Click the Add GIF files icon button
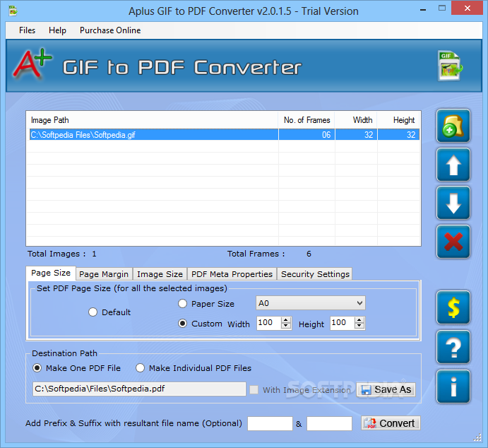The image size is (488, 448). [x=453, y=126]
